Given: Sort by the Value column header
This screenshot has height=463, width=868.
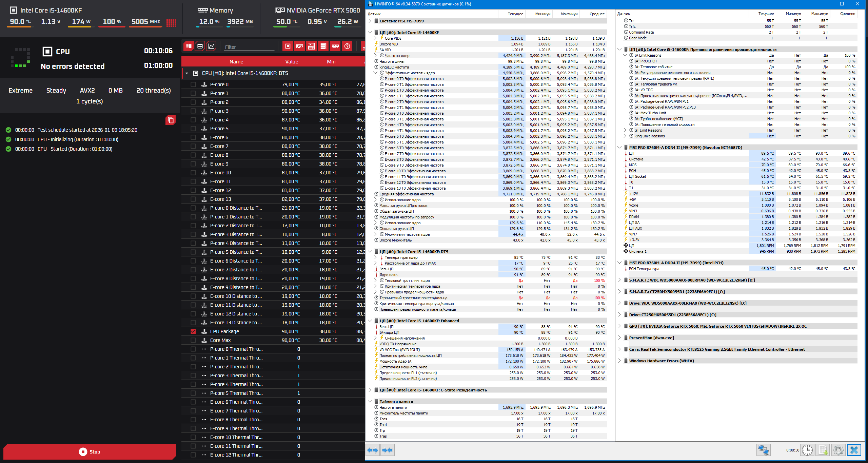Looking at the screenshot, I should pos(291,62).
